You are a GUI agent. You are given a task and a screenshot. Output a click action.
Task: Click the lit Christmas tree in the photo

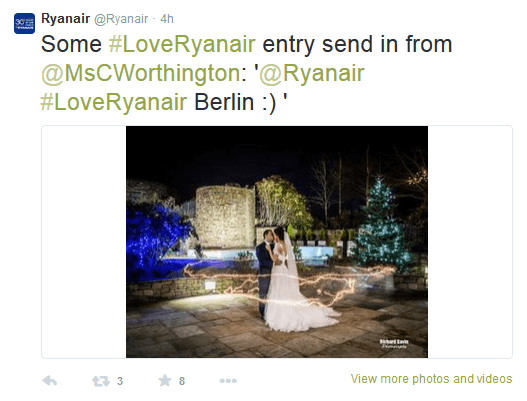click(381, 225)
